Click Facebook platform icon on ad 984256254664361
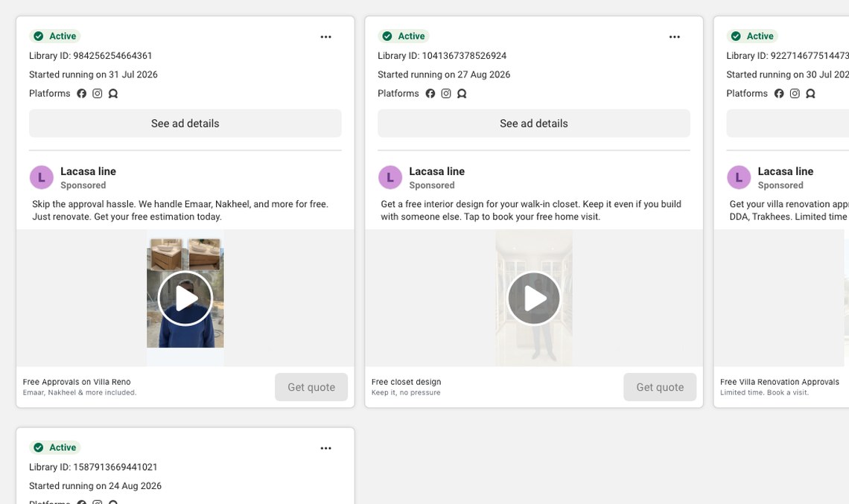849x504 pixels. (x=82, y=93)
